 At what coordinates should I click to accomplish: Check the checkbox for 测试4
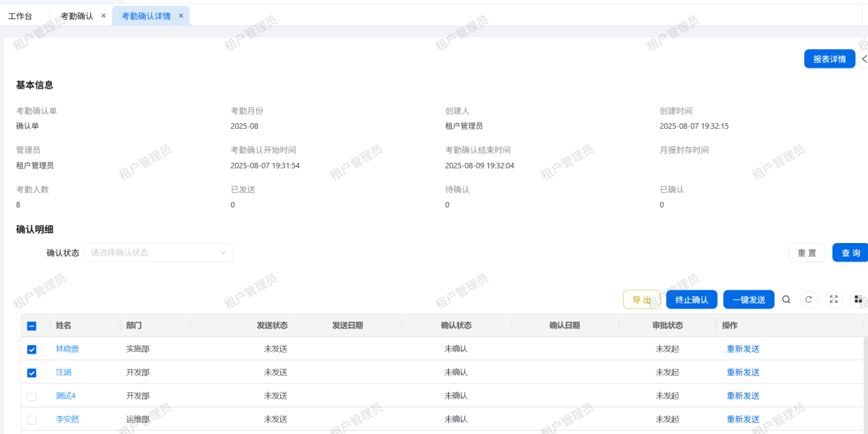click(31, 396)
